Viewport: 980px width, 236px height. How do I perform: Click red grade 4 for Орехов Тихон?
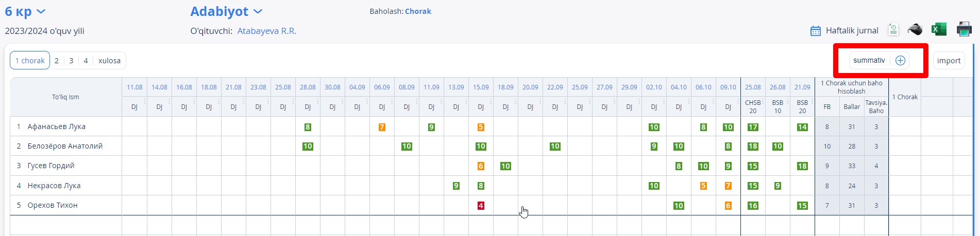pos(481,206)
